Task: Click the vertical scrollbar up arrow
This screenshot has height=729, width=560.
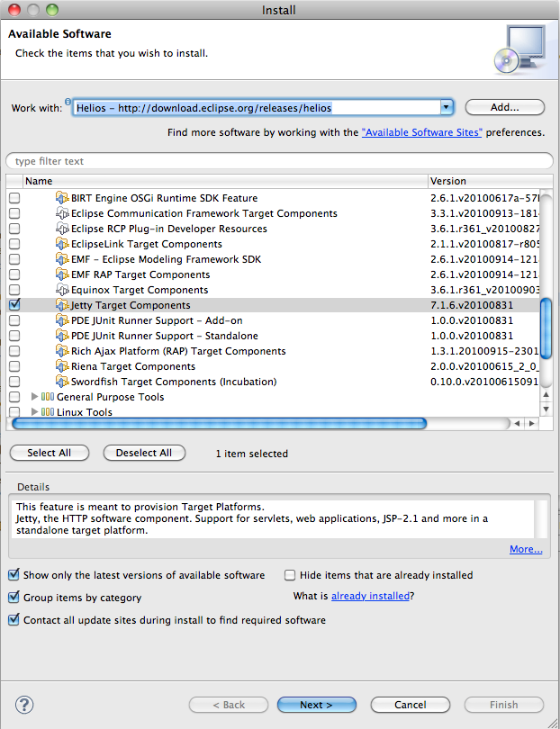Action: 546,395
